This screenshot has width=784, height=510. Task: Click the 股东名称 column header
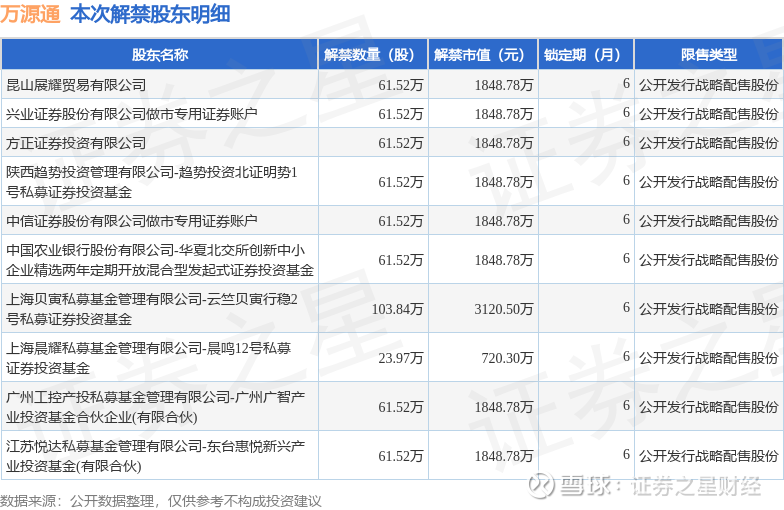point(160,54)
